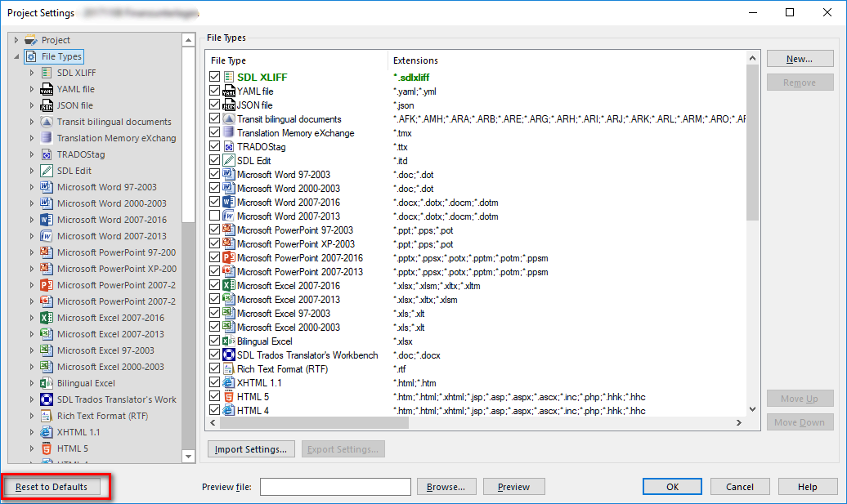Image resolution: width=847 pixels, height=504 pixels.
Task: Click the SDL Edit pencil icon in tree
Action: pos(47,171)
